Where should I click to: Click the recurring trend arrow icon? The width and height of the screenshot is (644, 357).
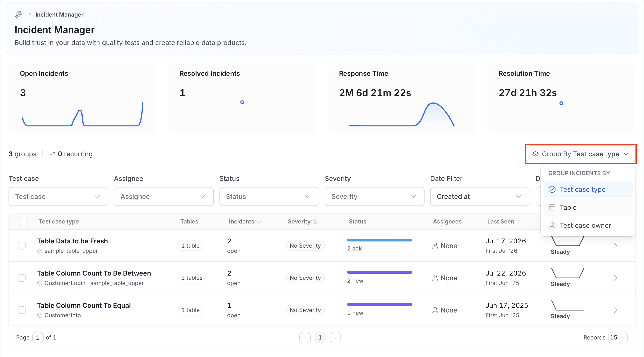click(52, 154)
